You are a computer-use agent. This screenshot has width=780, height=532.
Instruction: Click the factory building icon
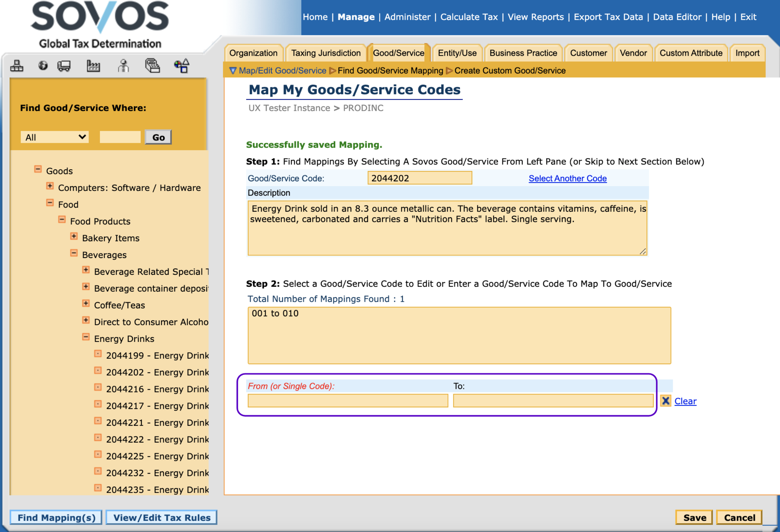[93, 66]
